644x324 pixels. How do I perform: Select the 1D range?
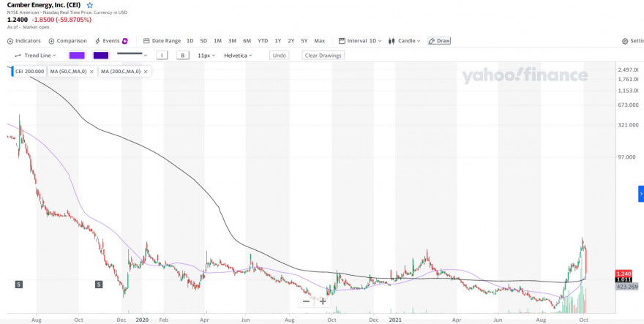click(190, 41)
